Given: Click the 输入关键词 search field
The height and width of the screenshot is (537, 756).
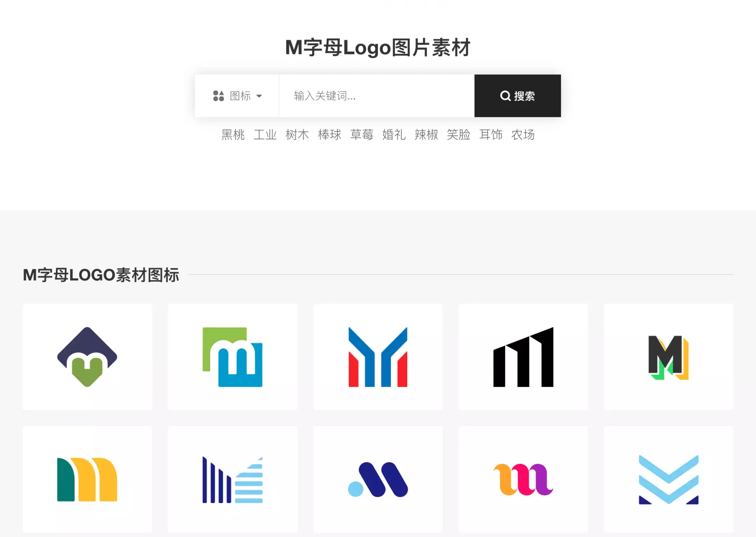Looking at the screenshot, I should coord(376,96).
